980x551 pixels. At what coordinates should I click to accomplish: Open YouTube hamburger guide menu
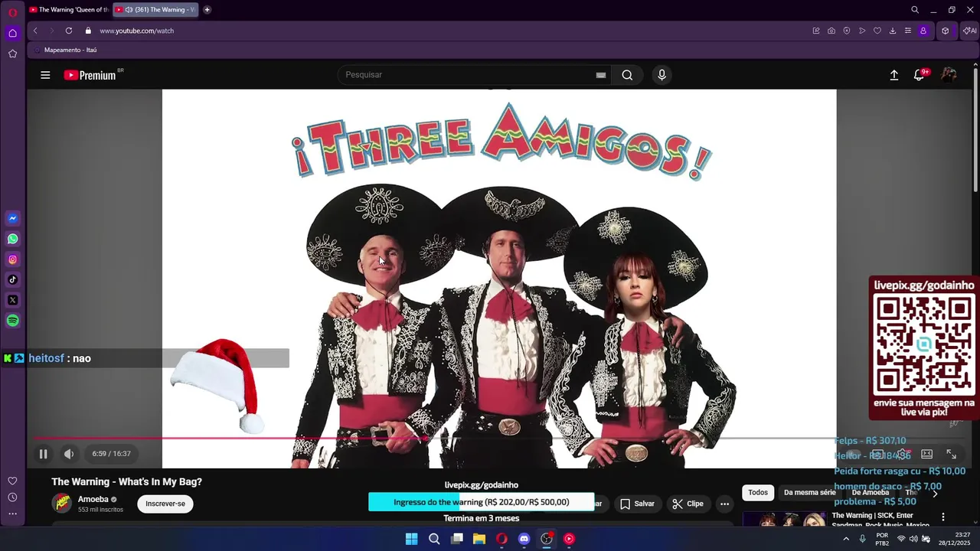pyautogui.click(x=45, y=75)
